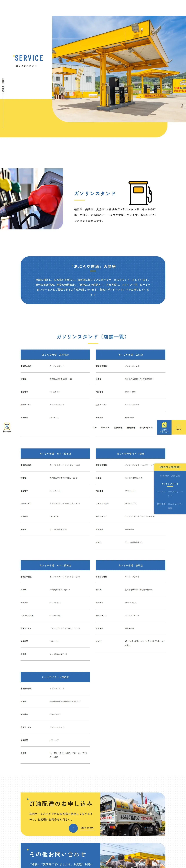Image resolution: width=186 pixels, height=868 pixels.
Task: Click the あぶらや市場 太宰府店 header
Action: point(55,354)
